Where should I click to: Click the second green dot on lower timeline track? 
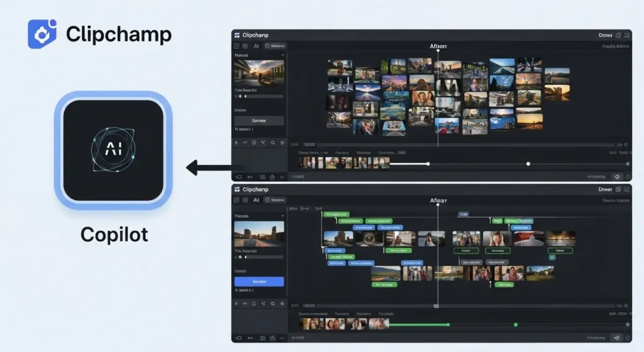click(x=516, y=325)
